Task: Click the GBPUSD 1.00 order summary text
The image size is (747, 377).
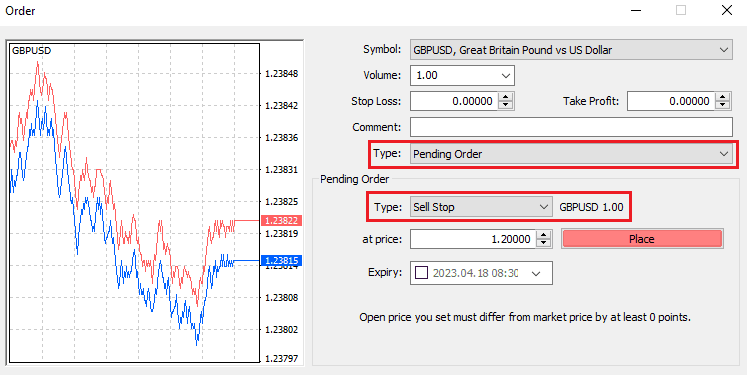Action: tap(591, 207)
